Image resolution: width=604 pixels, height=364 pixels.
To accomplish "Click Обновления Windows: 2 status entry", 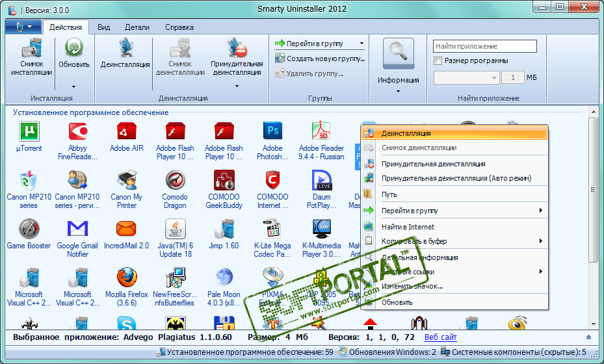I will coord(387,352).
